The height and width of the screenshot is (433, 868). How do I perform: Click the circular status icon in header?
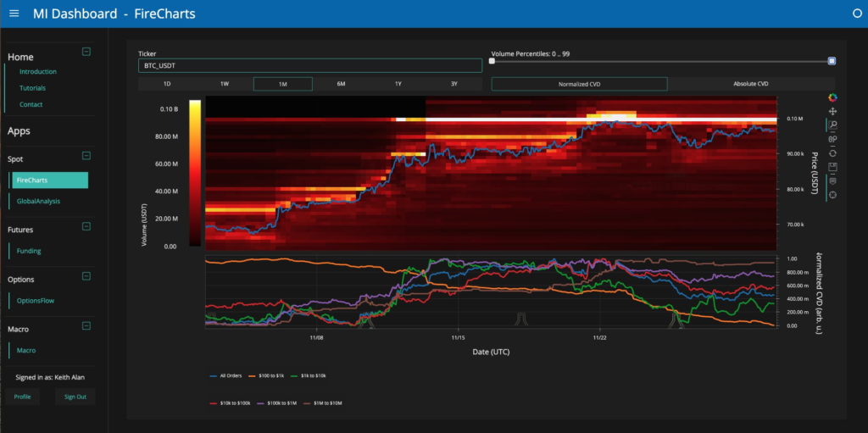[x=856, y=14]
